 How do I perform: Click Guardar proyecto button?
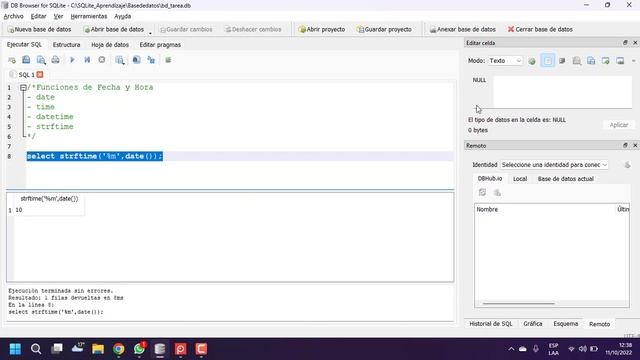click(384, 29)
